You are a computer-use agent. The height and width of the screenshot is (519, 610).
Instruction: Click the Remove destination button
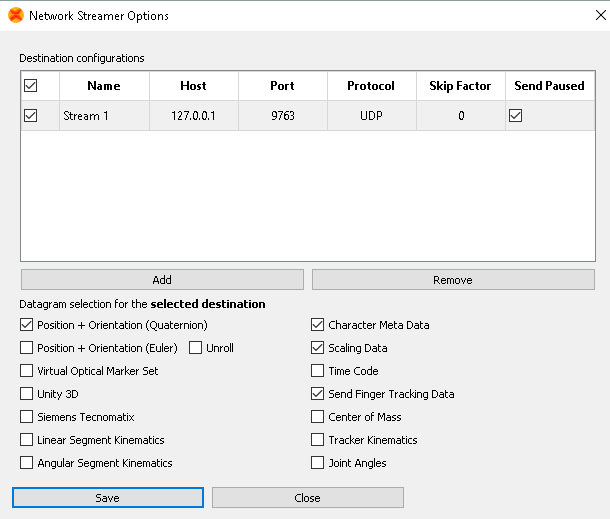pyautogui.click(x=452, y=280)
